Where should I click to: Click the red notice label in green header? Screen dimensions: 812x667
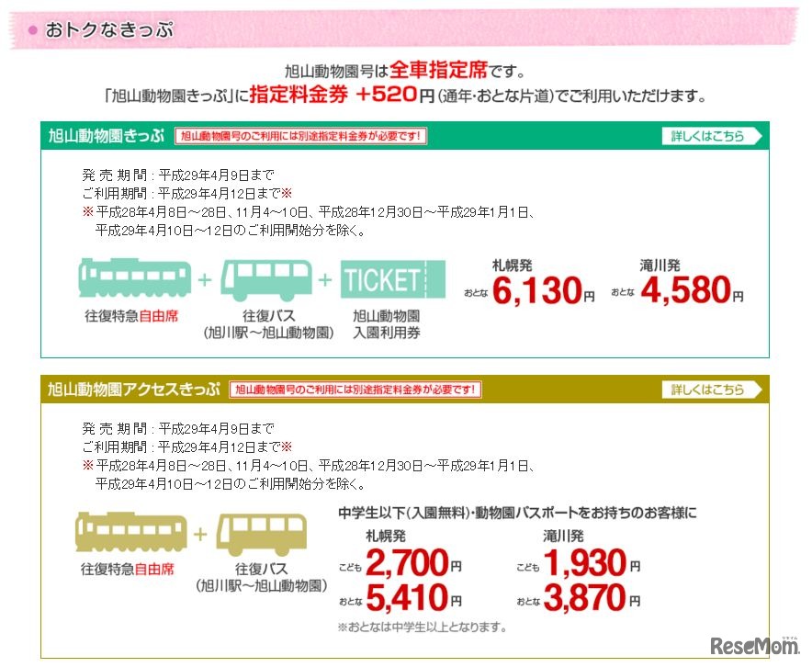[x=301, y=136]
